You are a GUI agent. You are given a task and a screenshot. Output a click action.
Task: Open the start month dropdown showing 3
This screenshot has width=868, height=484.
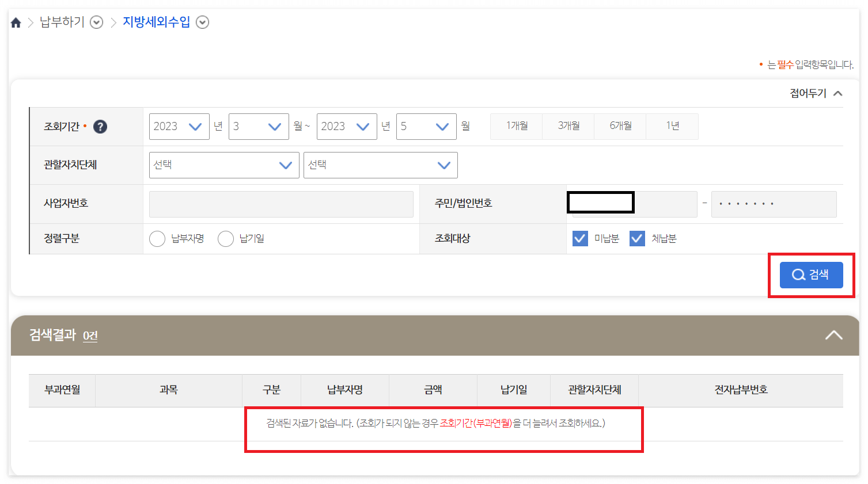(x=258, y=126)
